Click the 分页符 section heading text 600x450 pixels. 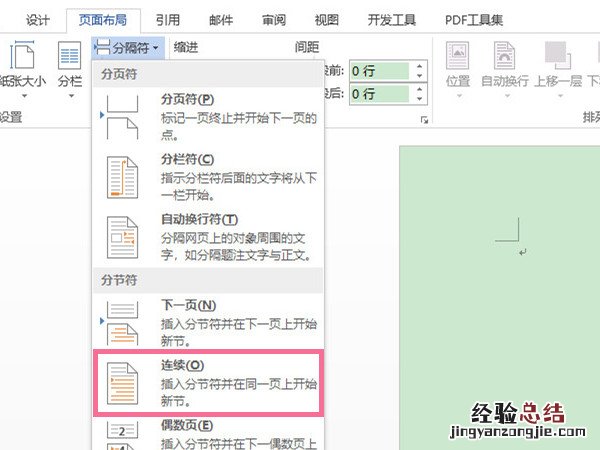click(119, 73)
